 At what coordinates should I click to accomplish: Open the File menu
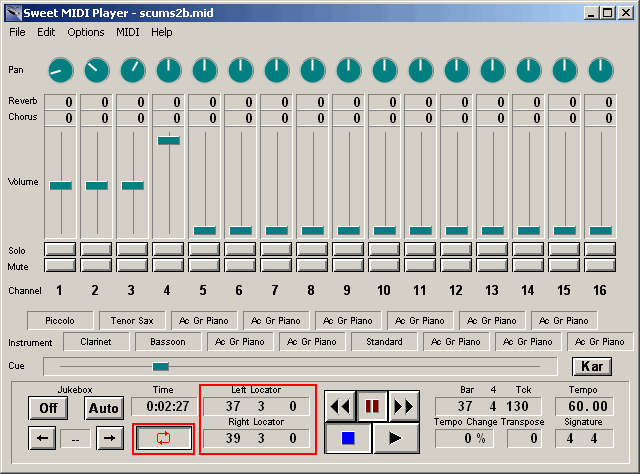tap(17, 32)
